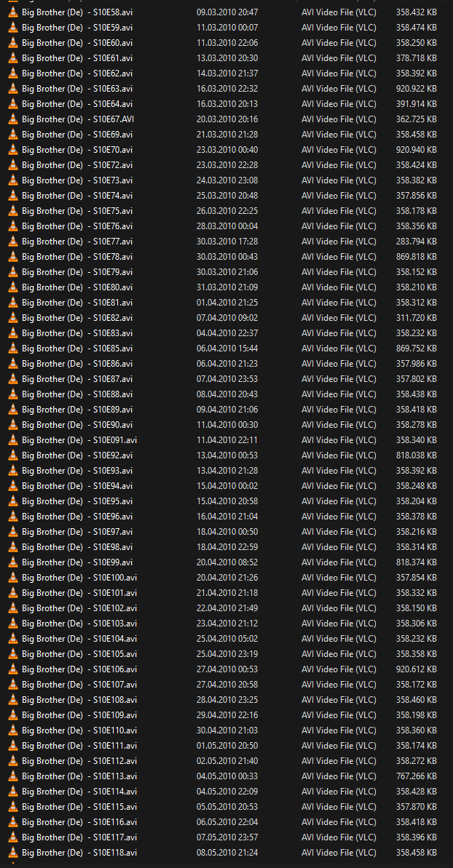Click the VLC icon next to S10E100.avi
Screen dimensions: 453x868
[12, 578]
